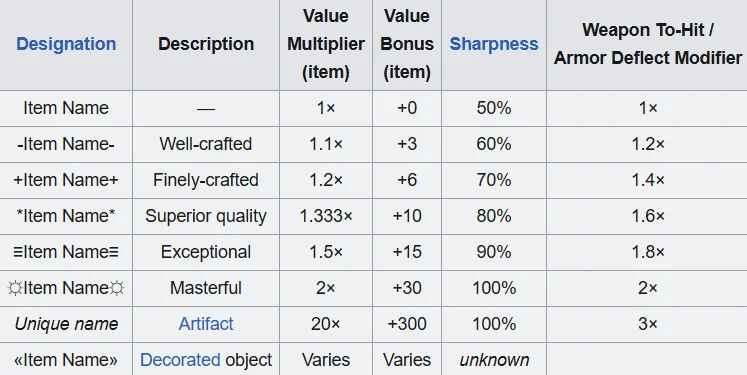Select the Value Multiplier (item) header

tap(326, 44)
